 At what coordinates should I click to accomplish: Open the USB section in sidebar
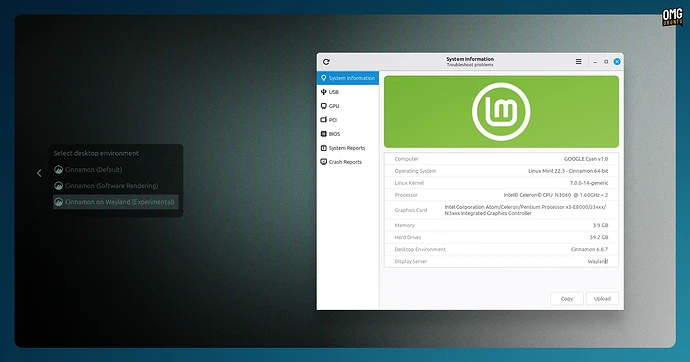[348, 92]
